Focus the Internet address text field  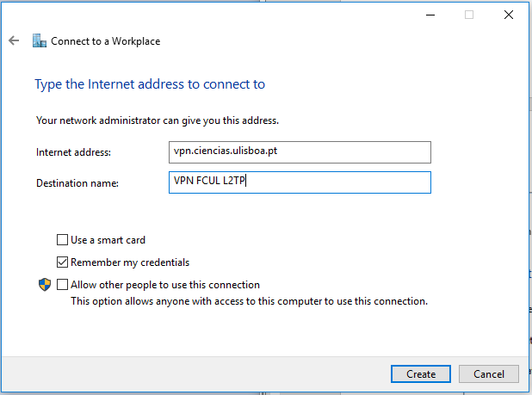point(300,152)
